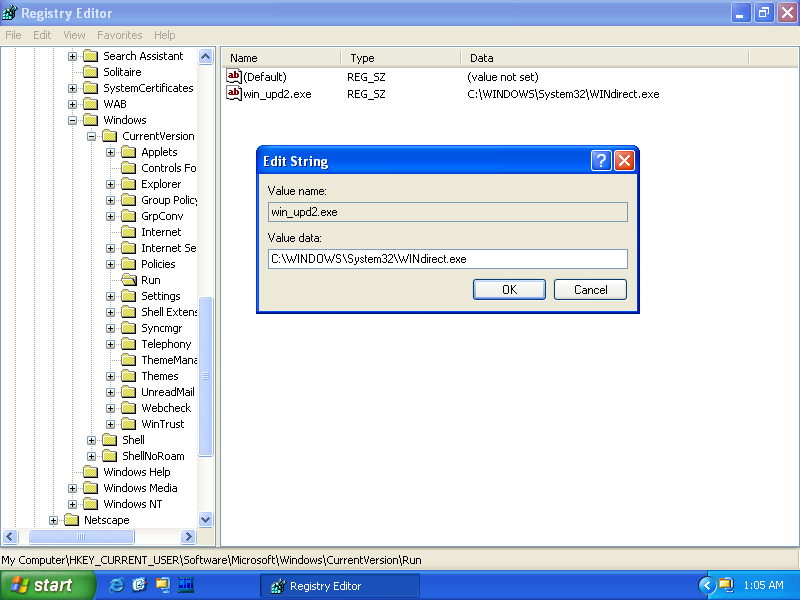Show hidden system tray icons arrow
Viewport: 800px width, 600px height.
click(707, 585)
